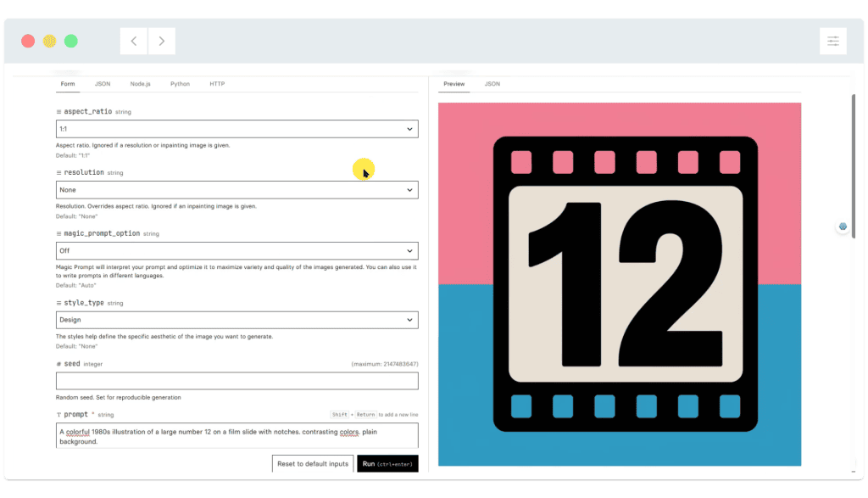The image size is (868, 498).
Task: Go forward with the right arrow button
Action: coord(162,41)
